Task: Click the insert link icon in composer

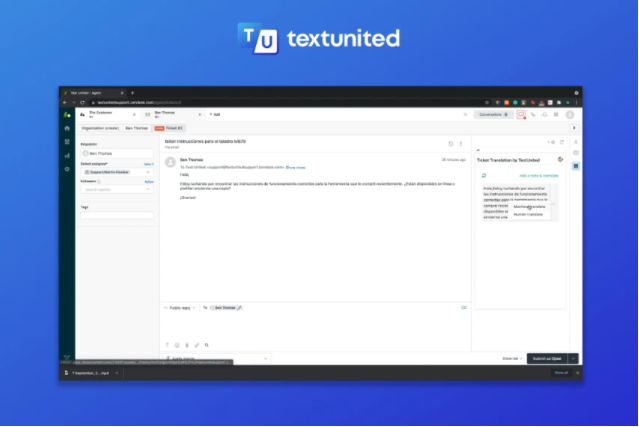Action: pyautogui.click(x=196, y=345)
